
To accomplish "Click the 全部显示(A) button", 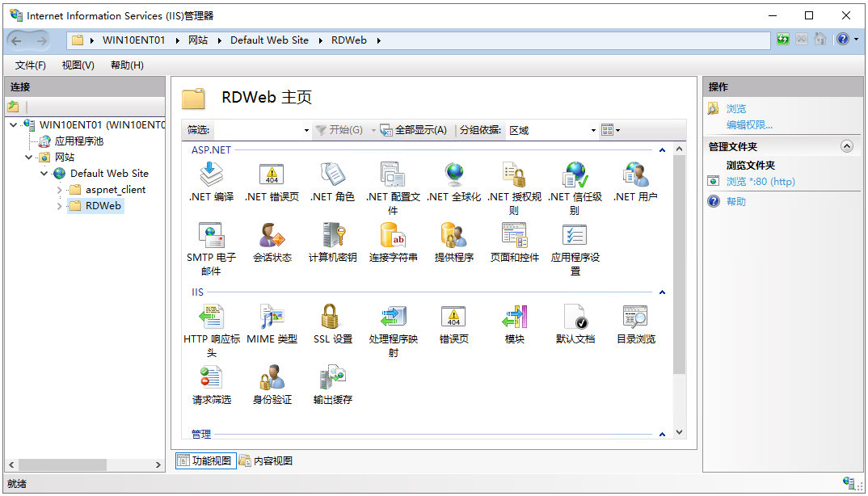I will pyautogui.click(x=414, y=131).
